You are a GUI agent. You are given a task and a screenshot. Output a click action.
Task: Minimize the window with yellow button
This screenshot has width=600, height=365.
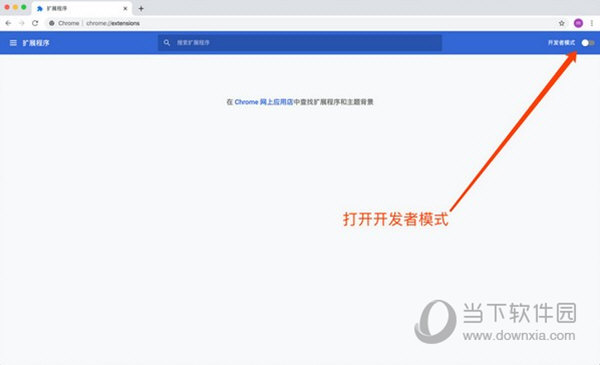pyautogui.click(x=15, y=7)
